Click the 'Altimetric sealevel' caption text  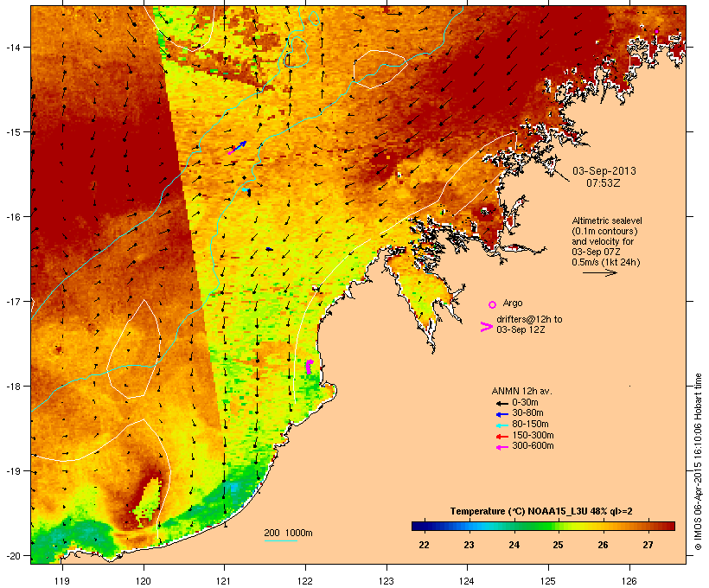coord(607,220)
